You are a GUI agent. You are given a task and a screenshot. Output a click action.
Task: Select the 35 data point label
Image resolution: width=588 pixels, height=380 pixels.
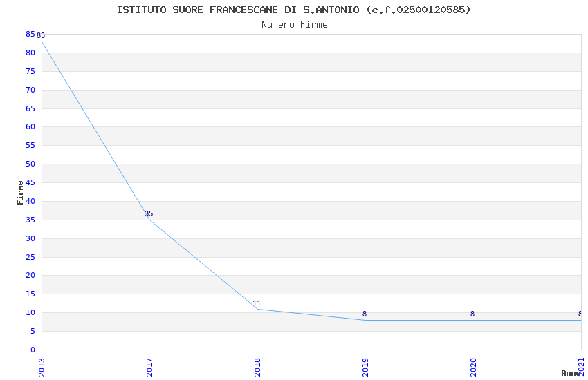(149, 213)
